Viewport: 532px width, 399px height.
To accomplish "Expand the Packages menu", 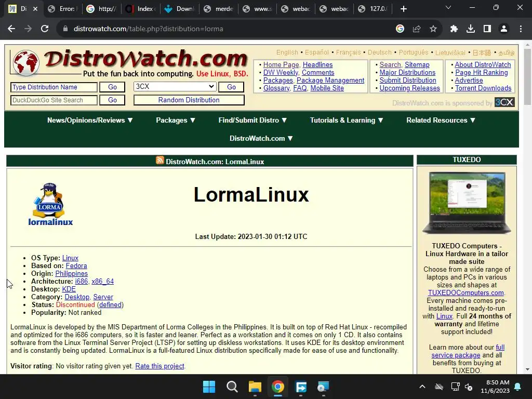I will [x=176, y=120].
